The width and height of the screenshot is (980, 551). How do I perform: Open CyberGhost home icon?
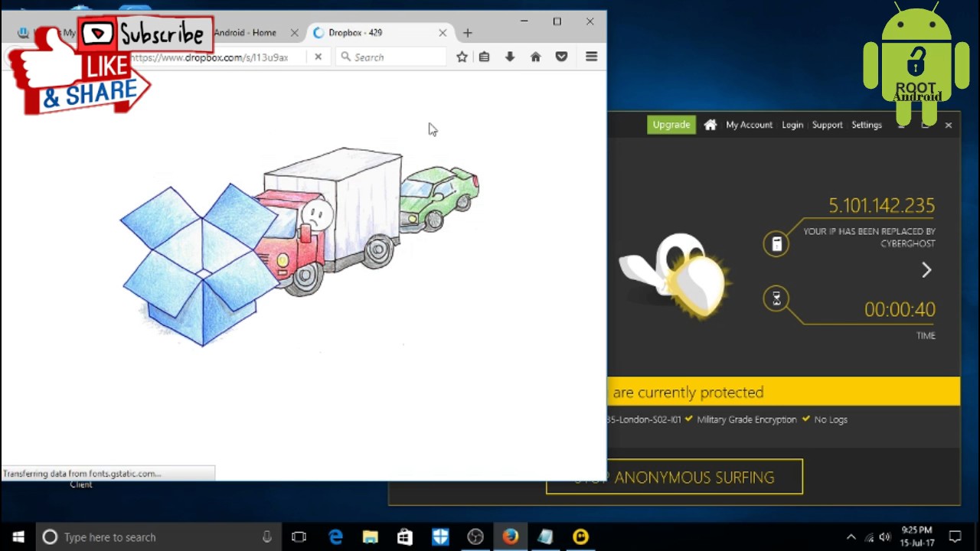[x=710, y=125]
